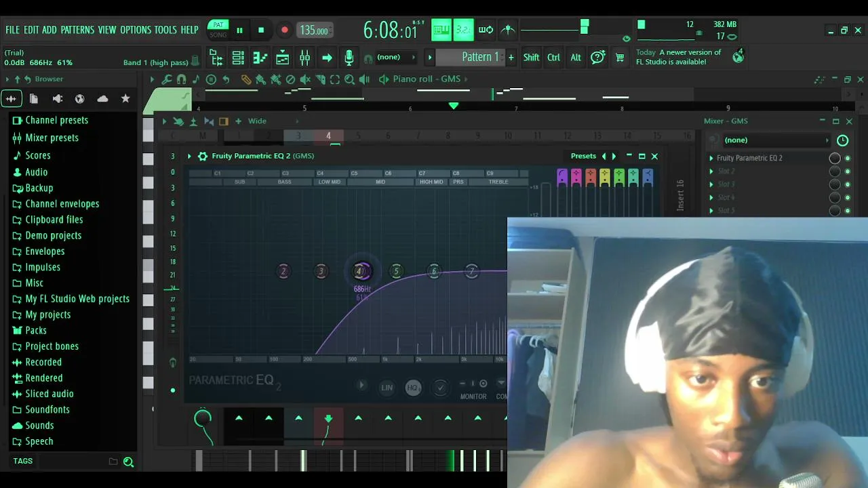Open Fruity Parametric EQ 2 gear settings
This screenshot has width=868, height=488.
(202, 156)
